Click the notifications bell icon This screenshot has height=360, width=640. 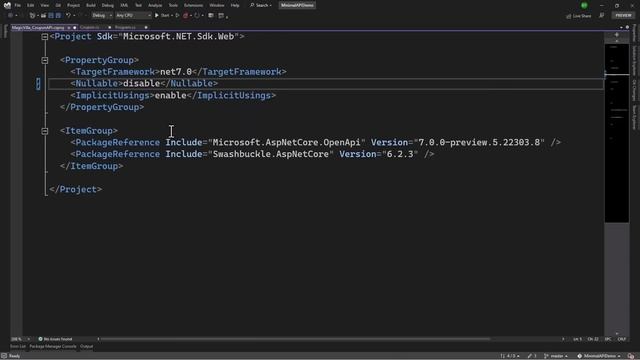point(631,356)
